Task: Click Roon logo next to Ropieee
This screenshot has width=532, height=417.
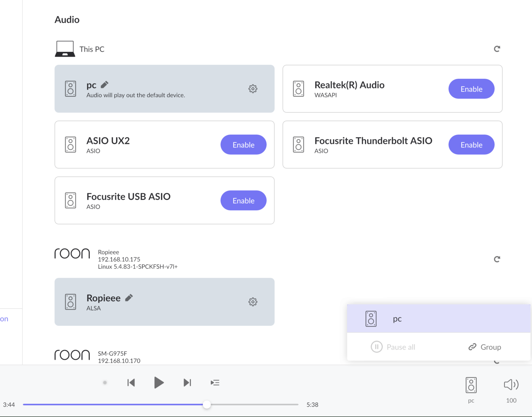Action: pos(72,253)
